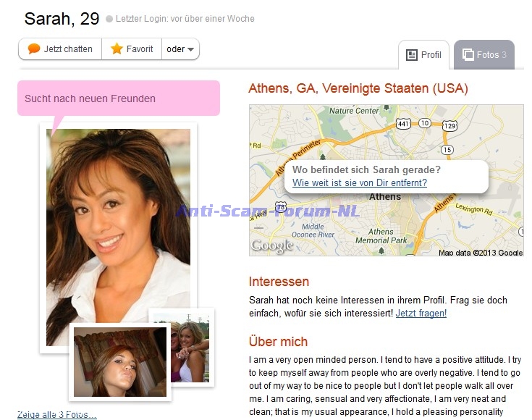Viewport: 532px width, 420px height.
Task: Click the yellow Favorit star icon
Action: [117, 49]
